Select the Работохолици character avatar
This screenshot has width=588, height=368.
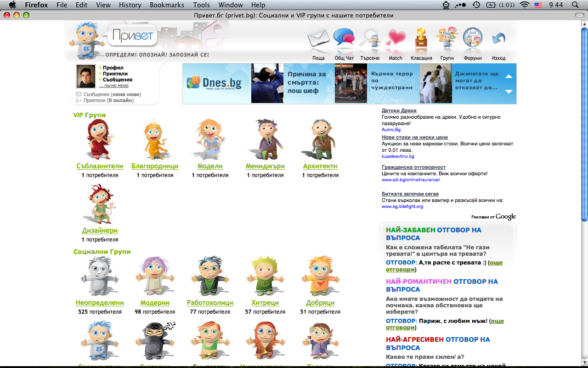coord(210,276)
